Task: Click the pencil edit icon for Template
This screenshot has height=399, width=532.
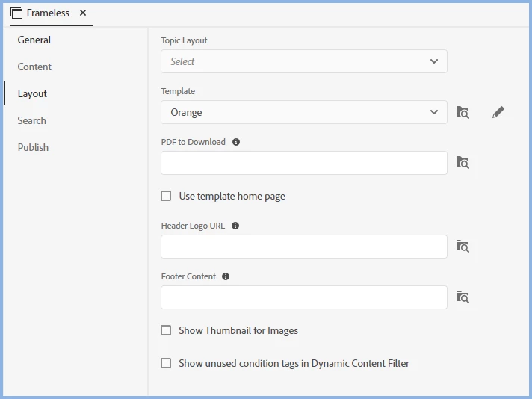Action: pos(498,112)
